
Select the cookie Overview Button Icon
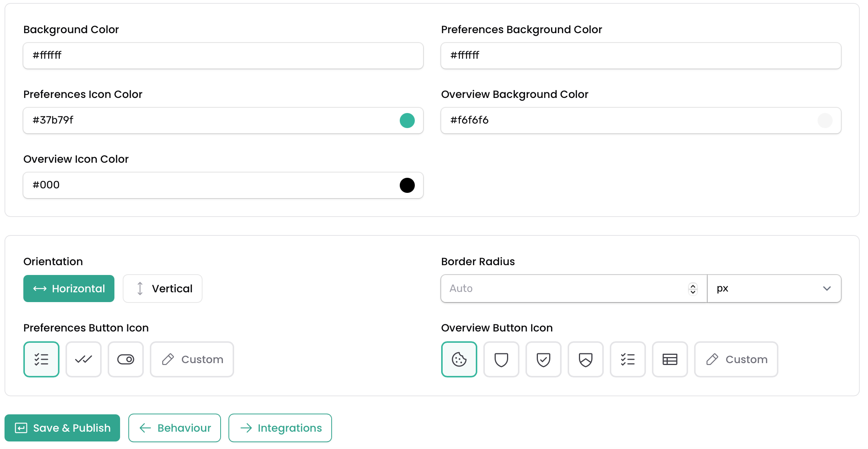[459, 359]
